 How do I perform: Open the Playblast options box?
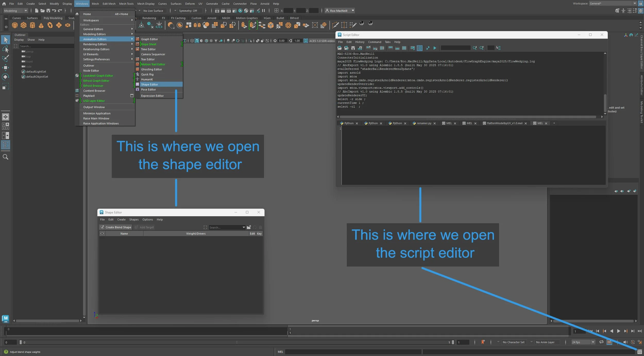click(132, 95)
